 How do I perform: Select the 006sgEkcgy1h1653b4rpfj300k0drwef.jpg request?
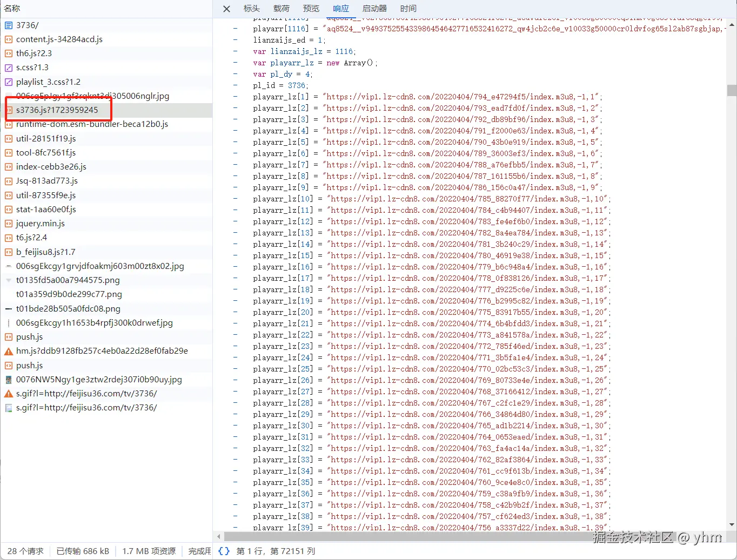click(106, 323)
